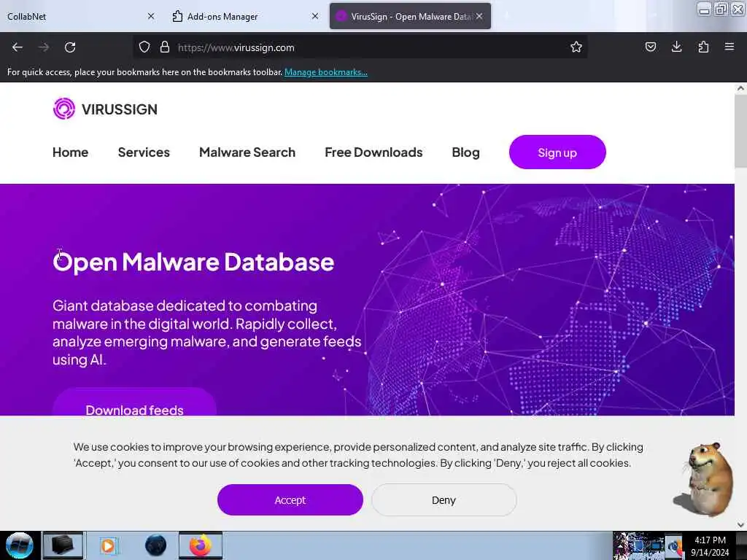Viewport: 747px width, 560px height.
Task: Reject cookies with the Deny button
Action: click(444, 500)
